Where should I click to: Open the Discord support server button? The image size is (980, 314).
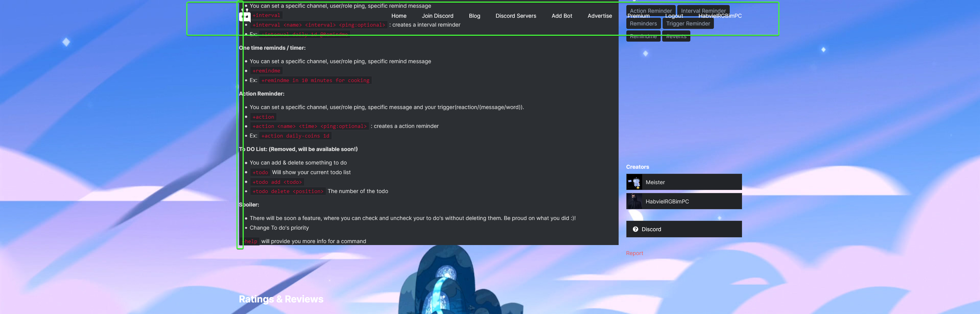point(684,229)
